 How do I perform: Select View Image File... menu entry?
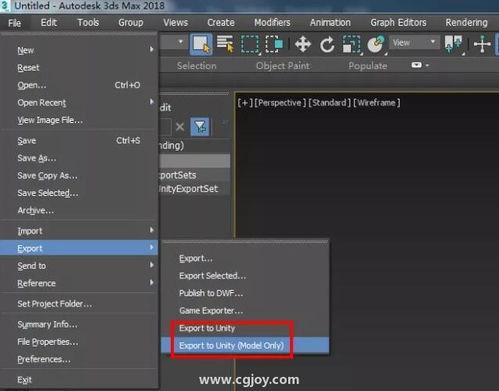(x=79, y=120)
